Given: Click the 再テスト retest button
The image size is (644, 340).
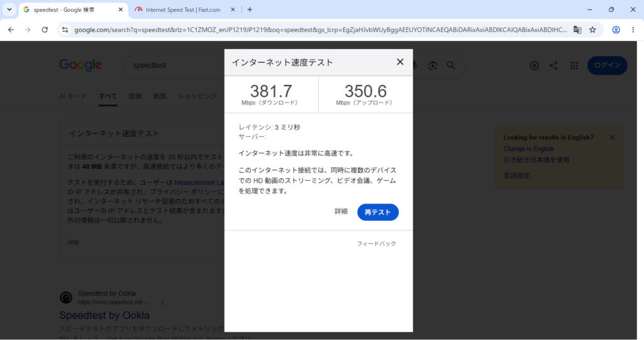Looking at the screenshot, I should click(x=378, y=212).
